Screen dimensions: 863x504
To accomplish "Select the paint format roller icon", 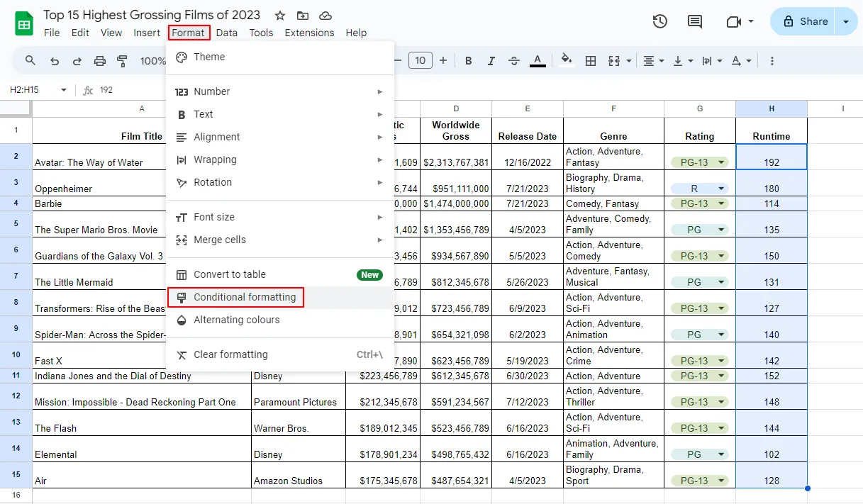I will coord(121,61).
